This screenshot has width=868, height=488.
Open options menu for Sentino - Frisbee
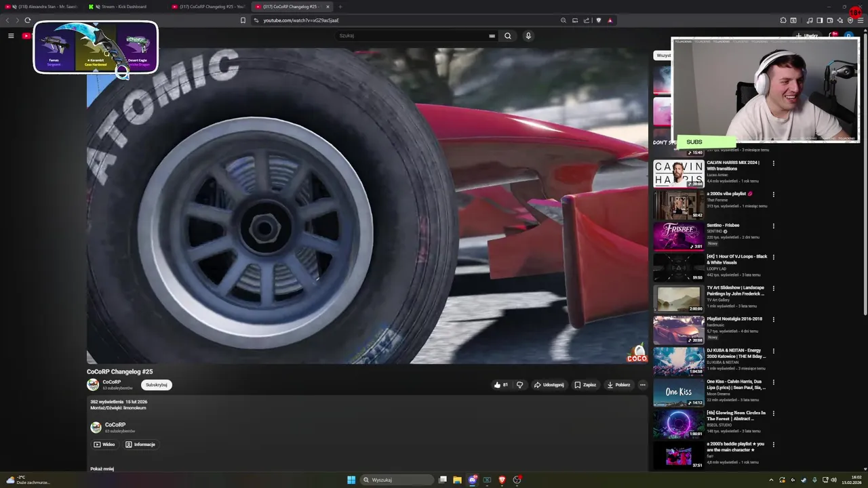click(773, 226)
